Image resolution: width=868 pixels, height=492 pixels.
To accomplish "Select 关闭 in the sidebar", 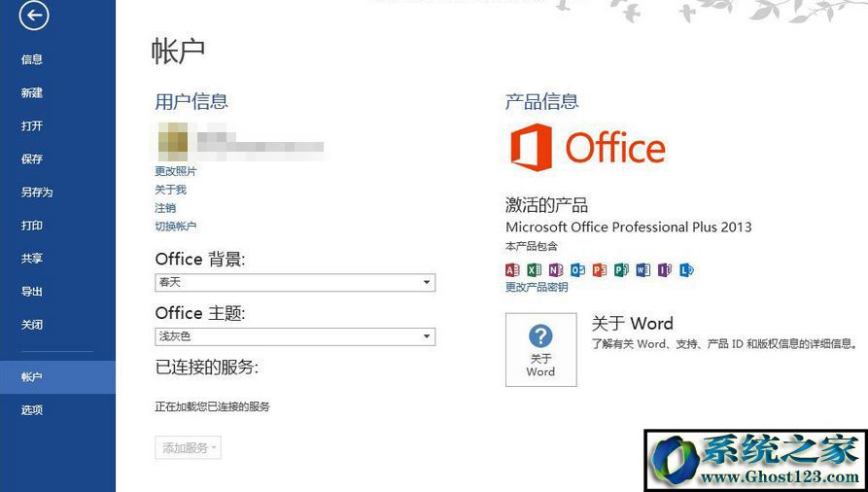I will coord(31,325).
